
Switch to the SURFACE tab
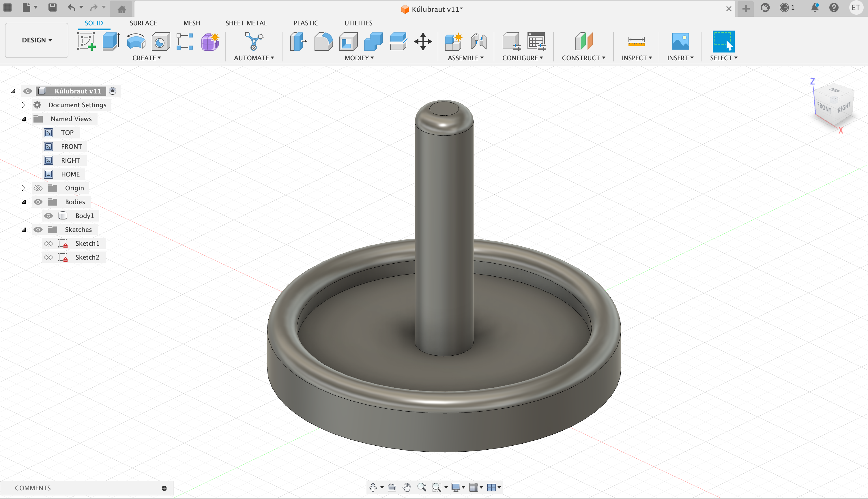click(143, 23)
